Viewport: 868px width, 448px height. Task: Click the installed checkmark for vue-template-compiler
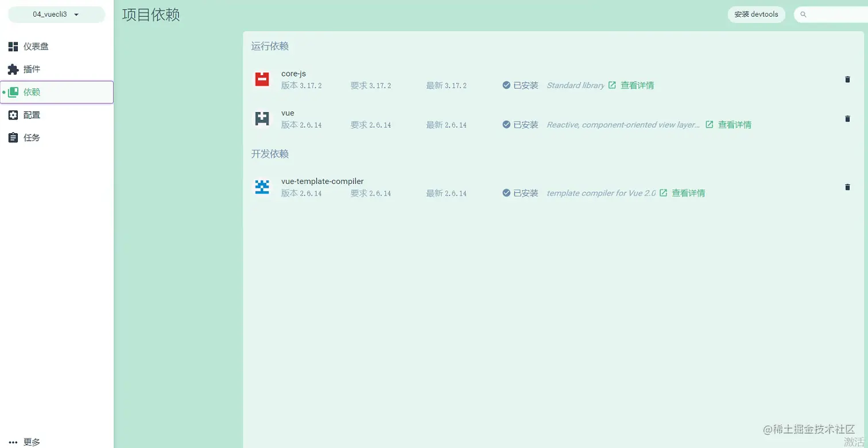pos(506,193)
